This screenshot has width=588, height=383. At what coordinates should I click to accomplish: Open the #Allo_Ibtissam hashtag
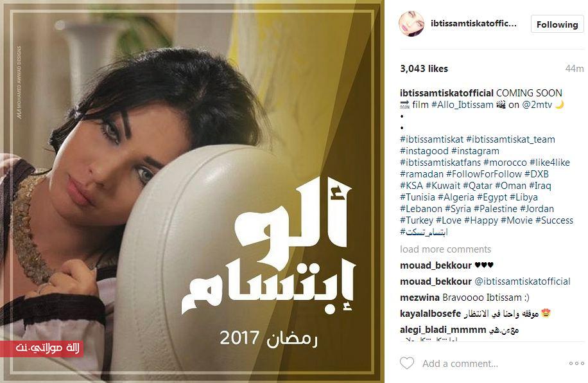coord(462,104)
